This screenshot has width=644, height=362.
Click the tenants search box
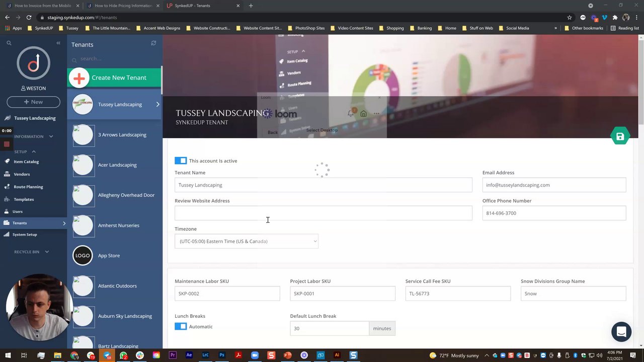(116, 59)
